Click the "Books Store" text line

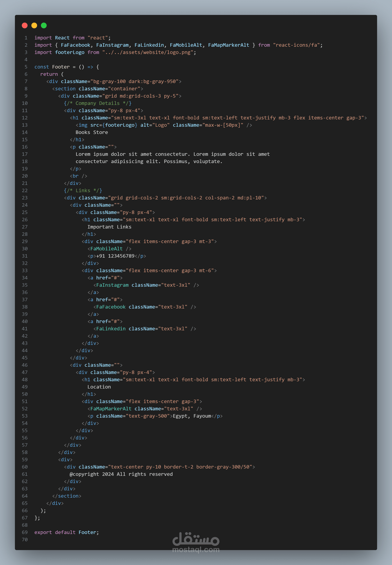click(92, 132)
